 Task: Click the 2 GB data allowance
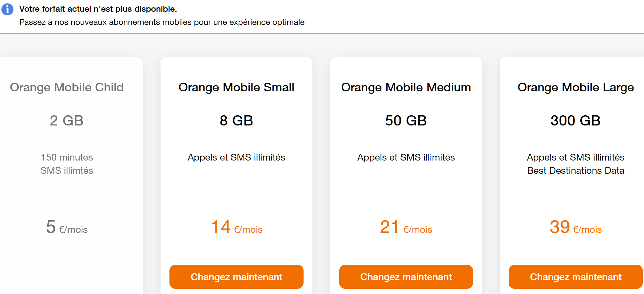coord(67,121)
